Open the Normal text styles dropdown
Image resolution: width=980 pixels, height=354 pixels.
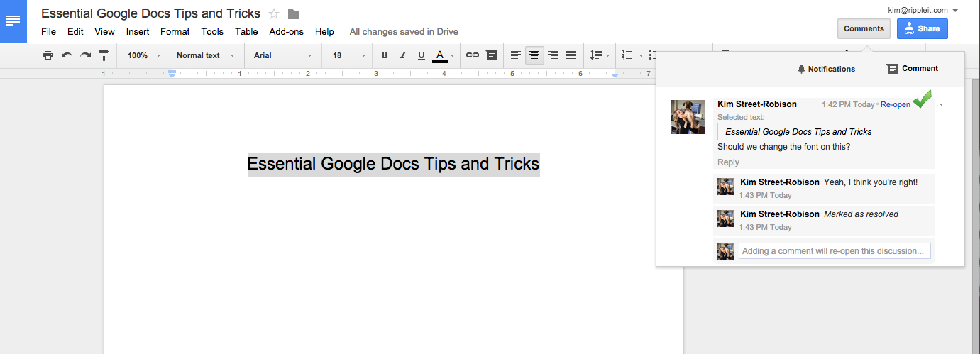tap(204, 55)
